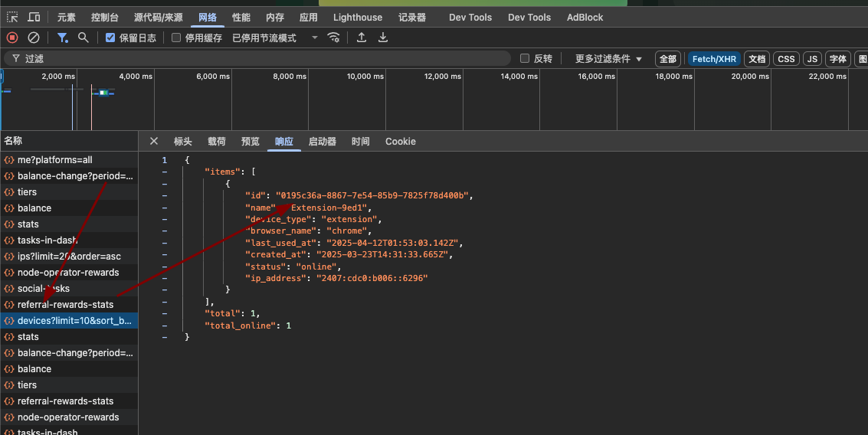Screen dimensions: 868x435
Task: Check the 反转 filter checkbox
Action: click(x=525, y=58)
